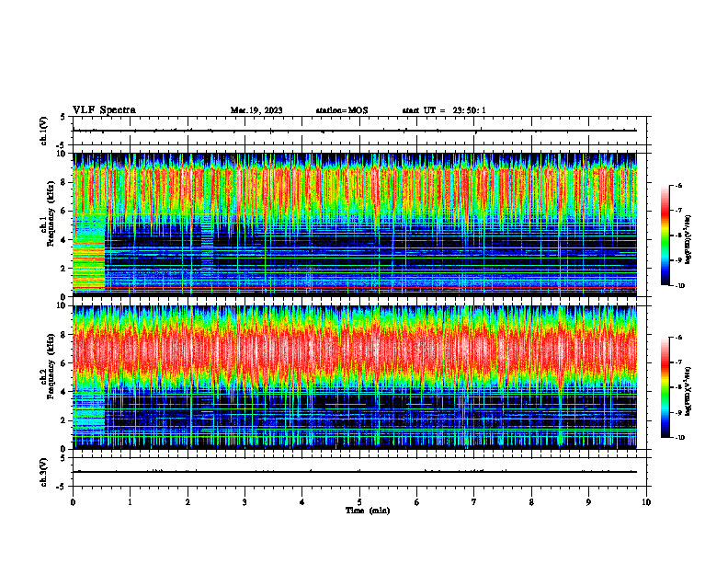This screenshot has height=563, width=728.
Task: Click the ch.1 spectrogram color scale bar
Action: click(x=665, y=236)
